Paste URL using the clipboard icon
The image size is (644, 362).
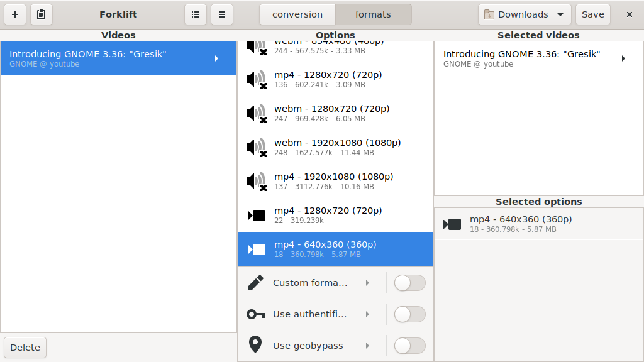click(41, 14)
